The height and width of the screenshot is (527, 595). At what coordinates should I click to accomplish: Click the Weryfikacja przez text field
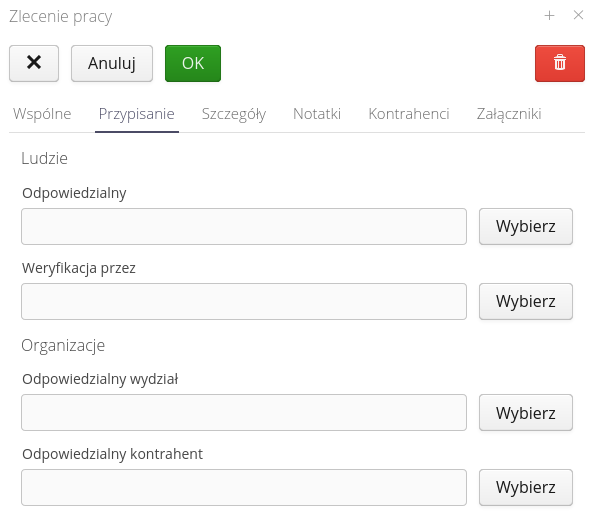click(244, 302)
